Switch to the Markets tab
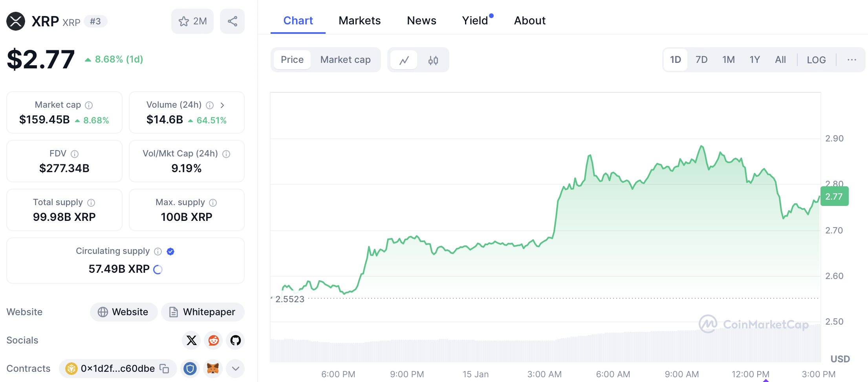Viewport: 868px width, 382px height. tap(360, 20)
